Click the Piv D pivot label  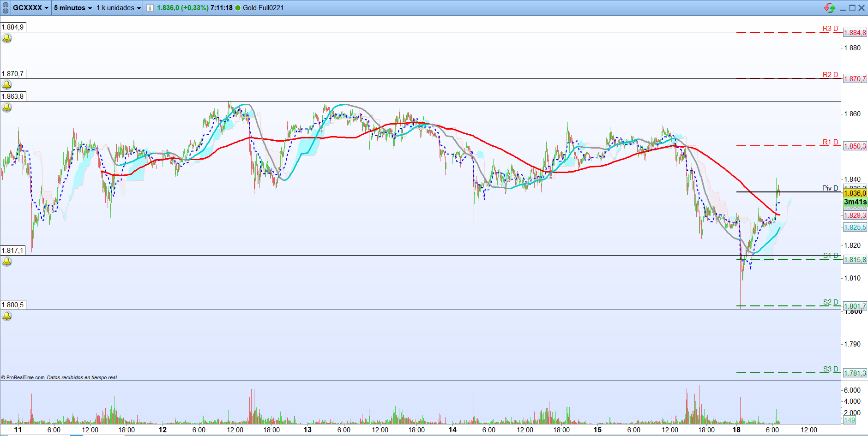point(830,188)
